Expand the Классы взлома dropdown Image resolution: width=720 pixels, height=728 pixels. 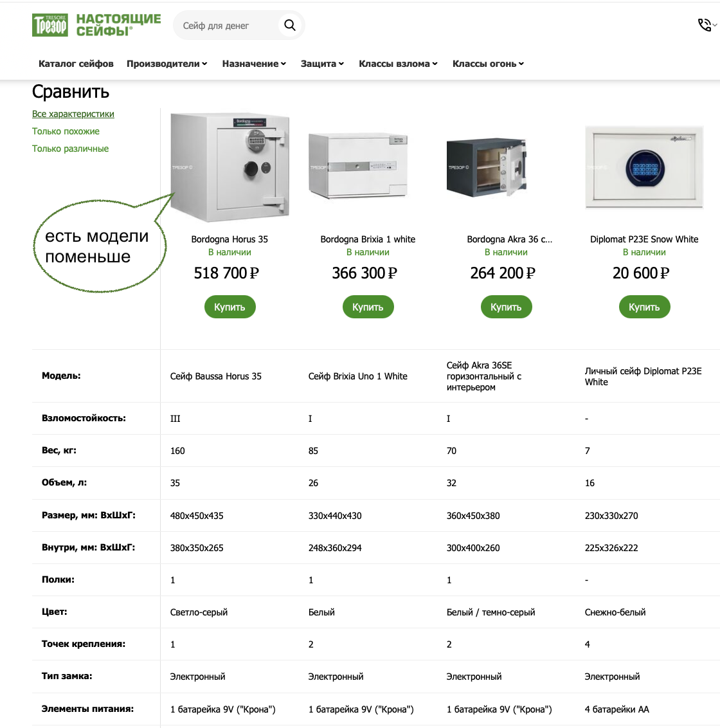point(398,64)
